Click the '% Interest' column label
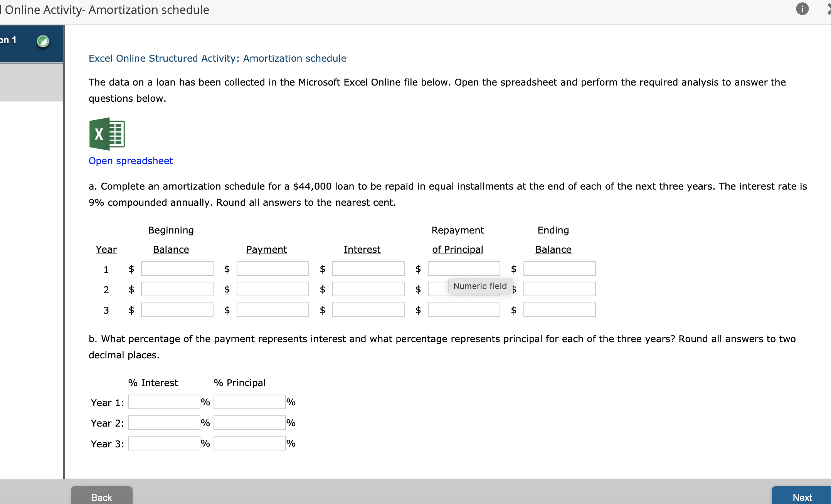Screen dimensions: 831x504 click(153, 383)
